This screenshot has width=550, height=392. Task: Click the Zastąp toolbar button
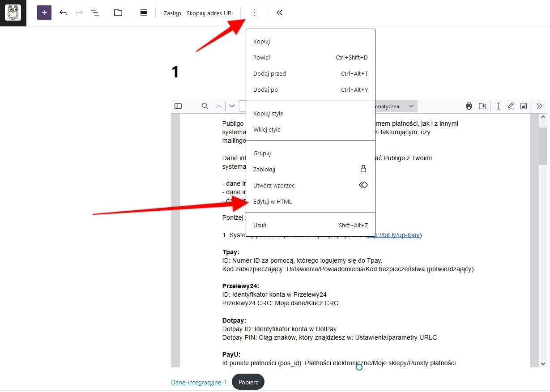tap(172, 13)
